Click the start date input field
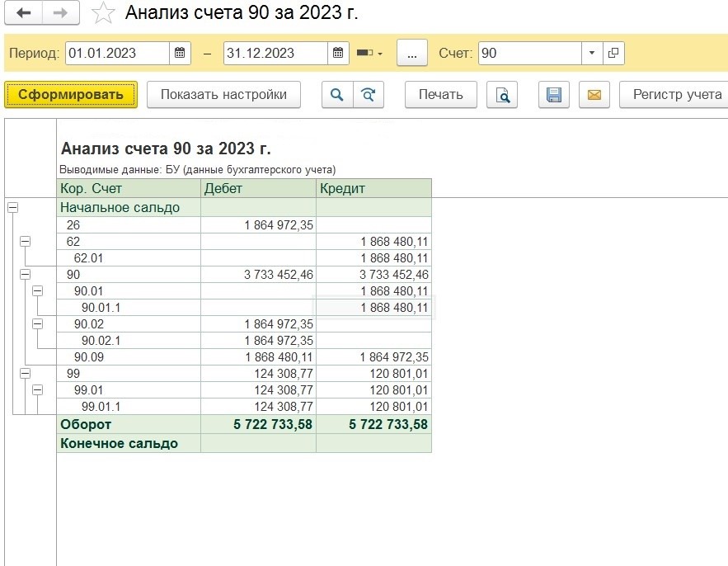728x566 pixels. pos(116,53)
